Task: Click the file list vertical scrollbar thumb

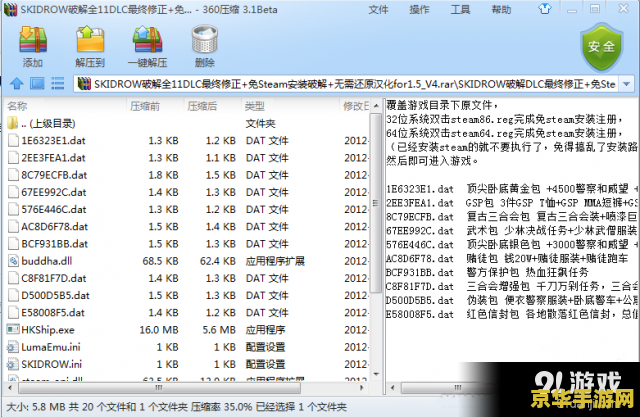Action: 376,203
